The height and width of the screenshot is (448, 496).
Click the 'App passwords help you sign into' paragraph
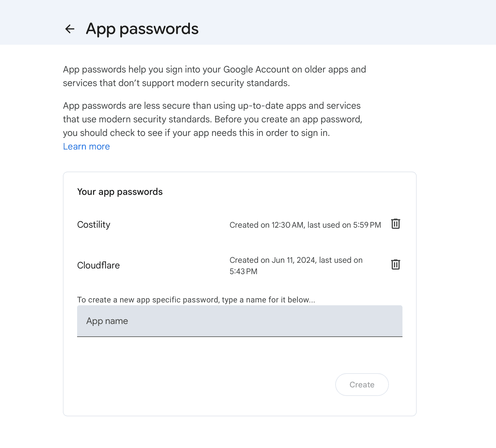tap(214, 69)
